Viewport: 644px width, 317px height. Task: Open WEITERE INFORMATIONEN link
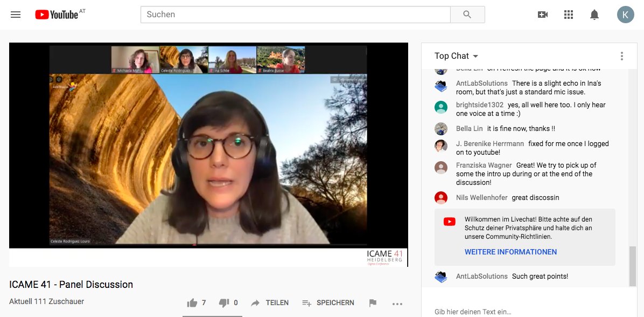[510, 252]
